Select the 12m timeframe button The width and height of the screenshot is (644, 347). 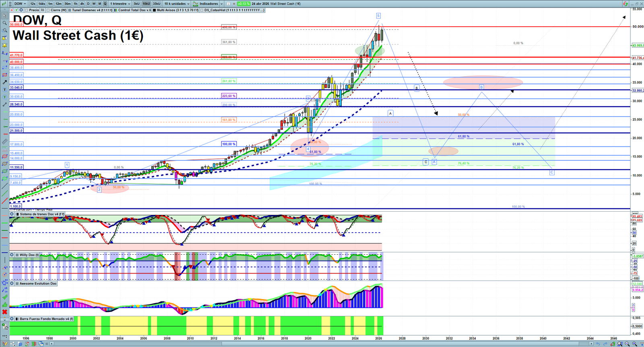58,4
